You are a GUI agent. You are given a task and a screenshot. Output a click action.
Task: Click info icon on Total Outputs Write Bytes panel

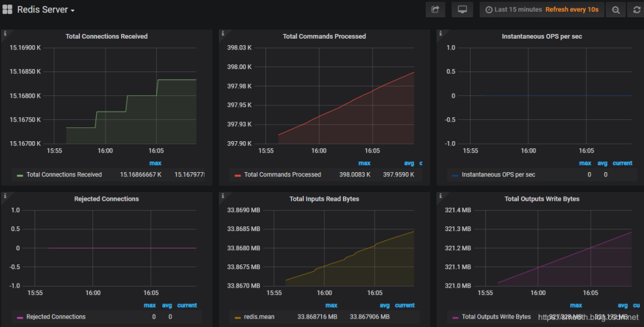point(440,196)
